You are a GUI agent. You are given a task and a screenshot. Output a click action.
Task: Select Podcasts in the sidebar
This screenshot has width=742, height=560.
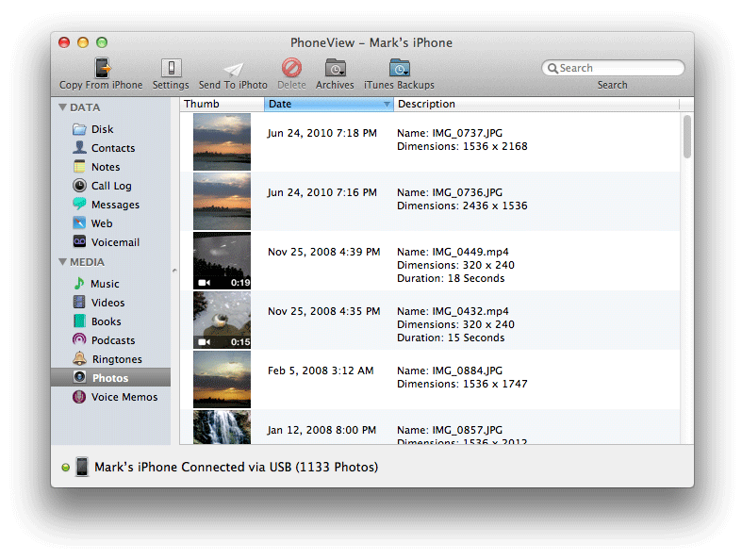(x=112, y=340)
